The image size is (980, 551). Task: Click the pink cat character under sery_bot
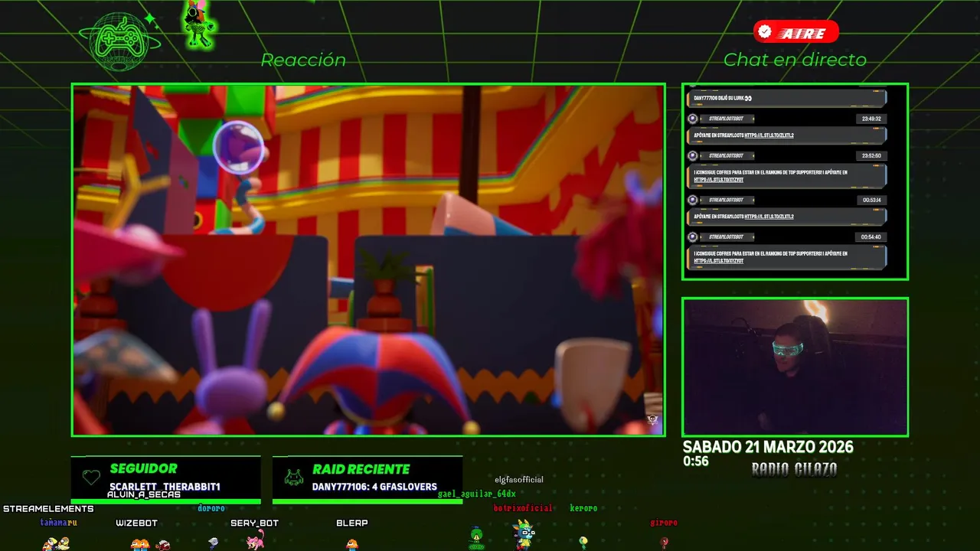[255, 541]
